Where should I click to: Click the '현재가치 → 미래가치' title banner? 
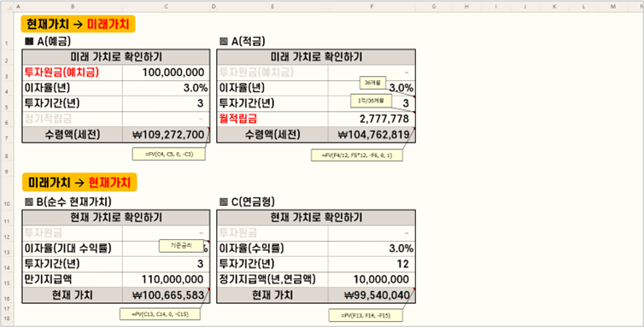tap(78, 24)
